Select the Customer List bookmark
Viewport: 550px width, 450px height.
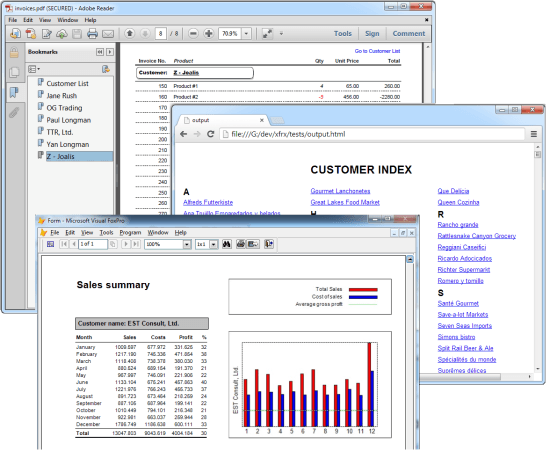click(x=67, y=83)
